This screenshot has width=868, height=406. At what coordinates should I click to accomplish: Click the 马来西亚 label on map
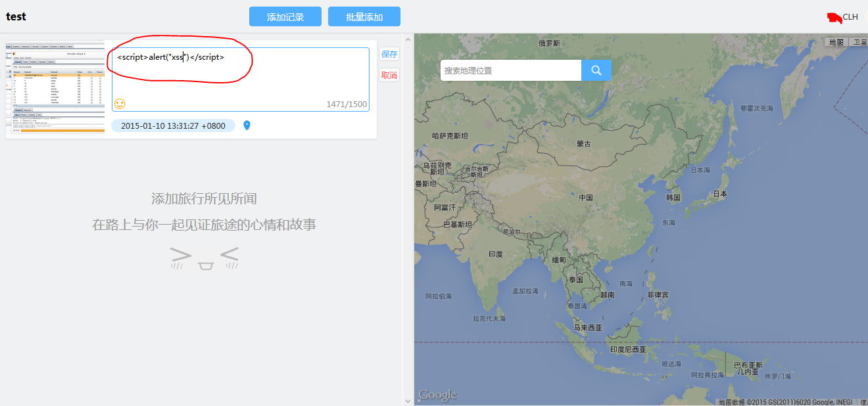pyautogui.click(x=588, y=327)
